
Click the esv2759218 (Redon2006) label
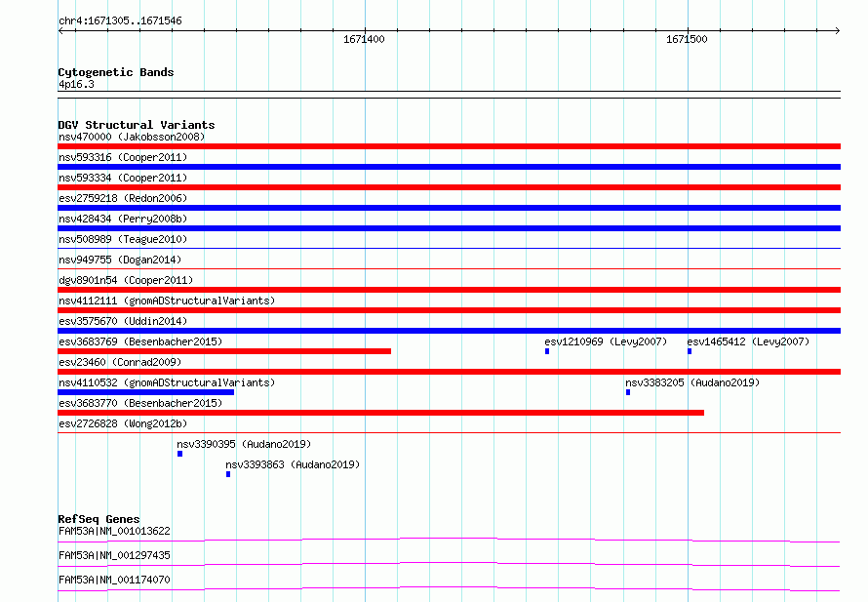123,198
